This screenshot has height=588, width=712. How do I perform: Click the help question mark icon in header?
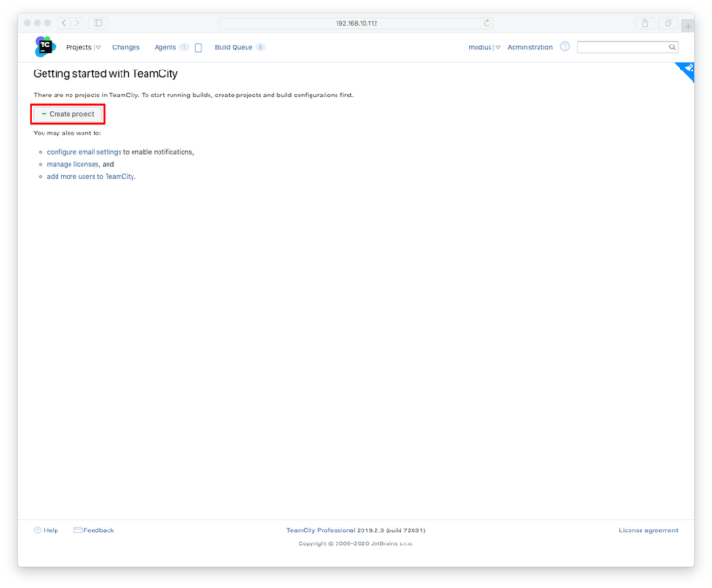pyautogui.click(x=565, y=46)
